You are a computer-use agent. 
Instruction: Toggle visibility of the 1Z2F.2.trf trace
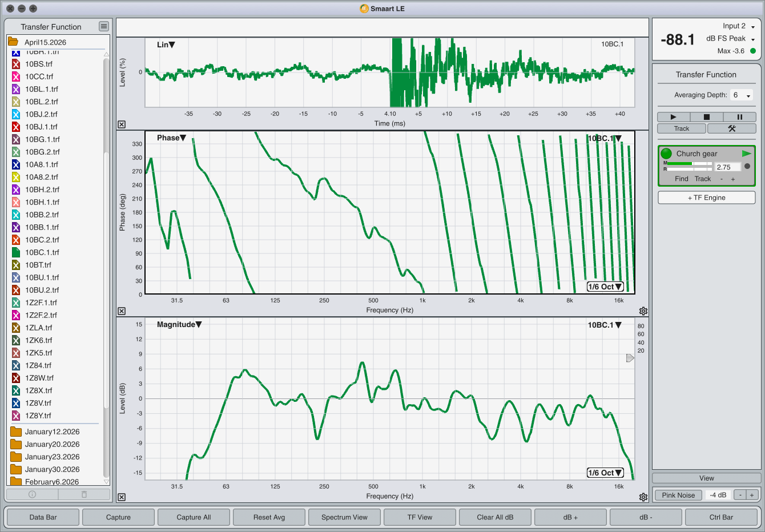(16, 315)
